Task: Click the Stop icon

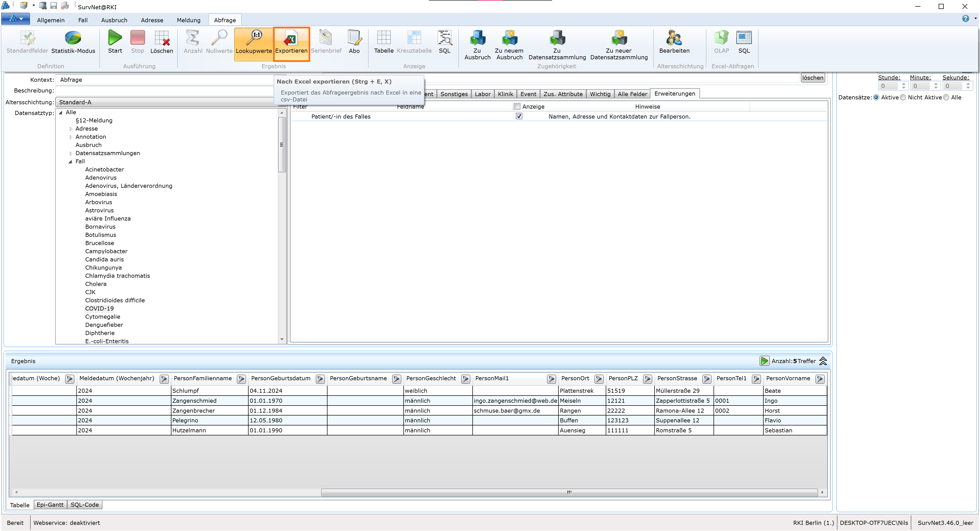Action: [138, 42]
